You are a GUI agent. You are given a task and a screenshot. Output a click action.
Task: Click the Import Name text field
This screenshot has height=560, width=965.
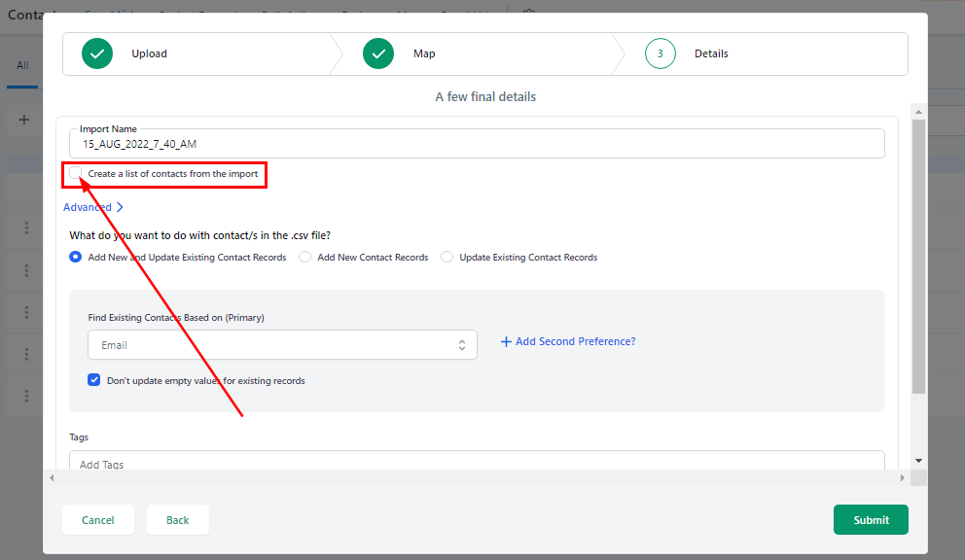click(477, 144)
